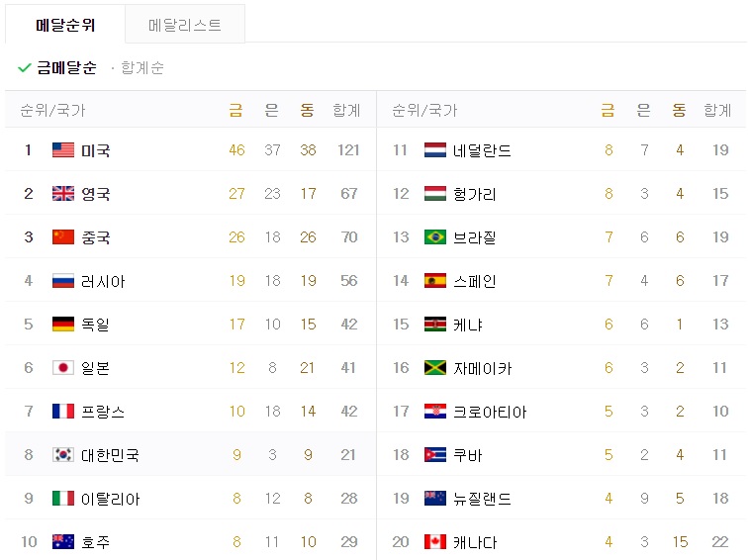This screenshot has width=748, height=560.
Task: Open the 메달순위 tab
Action: coord(65,25)
